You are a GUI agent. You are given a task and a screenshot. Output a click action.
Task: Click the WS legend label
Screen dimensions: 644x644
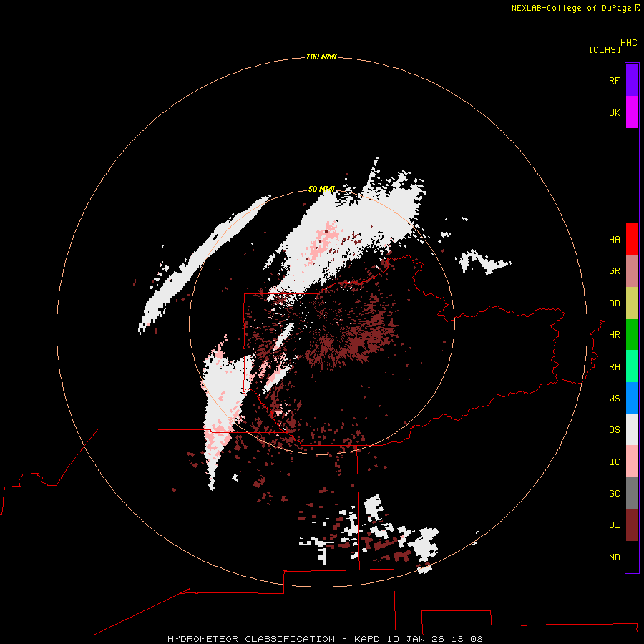[x=614, y=399]
